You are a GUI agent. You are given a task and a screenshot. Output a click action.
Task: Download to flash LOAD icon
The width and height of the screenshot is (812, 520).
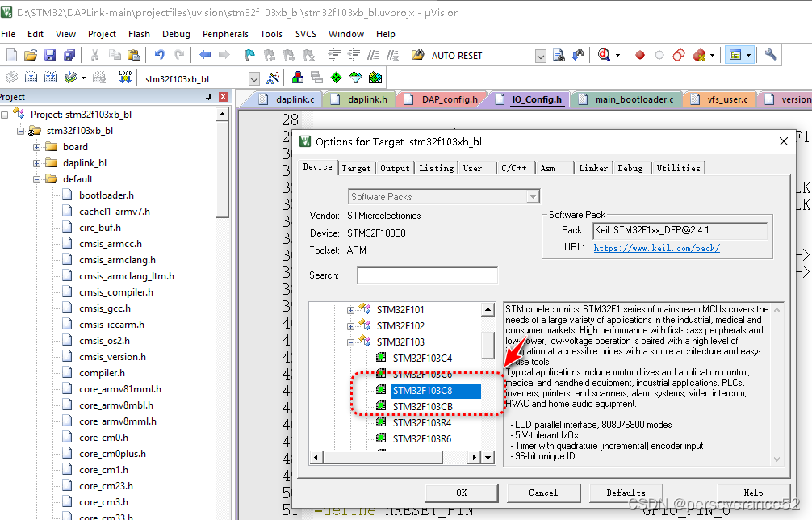[x=125, y=78]
